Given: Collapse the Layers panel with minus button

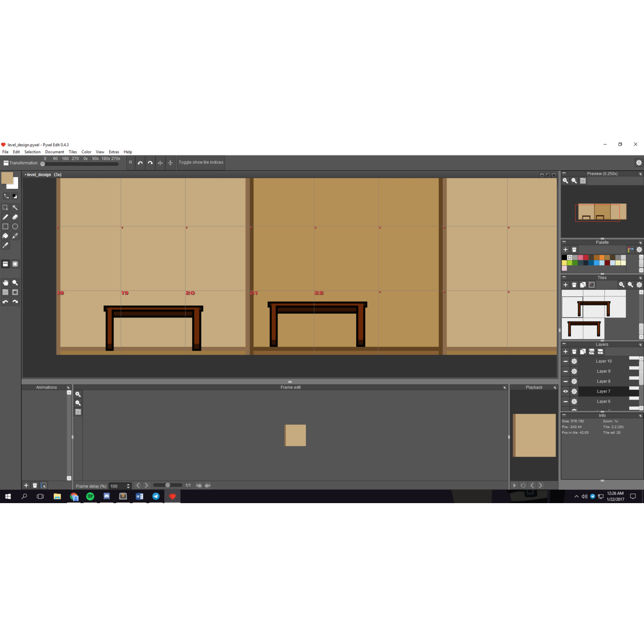Looking at the screenshot, I should click(x=564, y=344).
